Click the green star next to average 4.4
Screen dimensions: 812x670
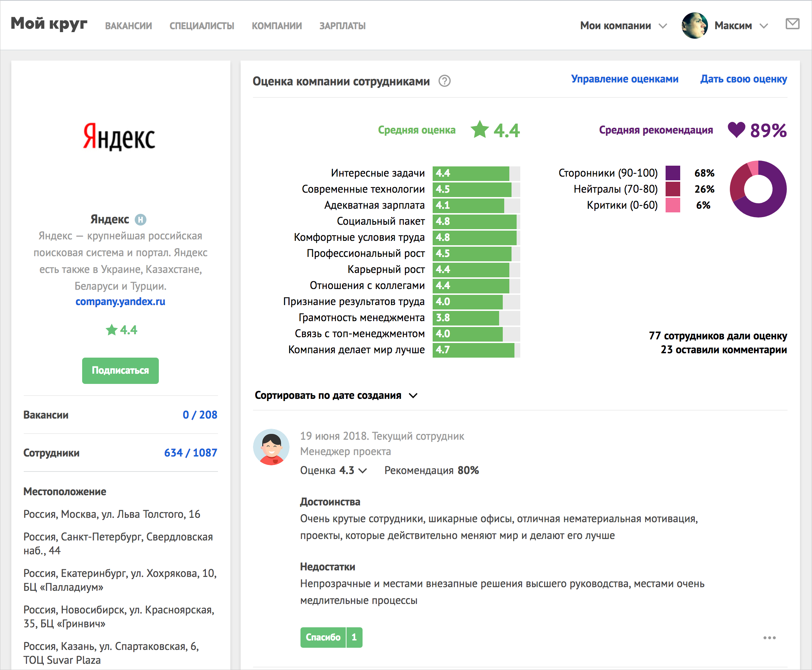tap(479, 130)
